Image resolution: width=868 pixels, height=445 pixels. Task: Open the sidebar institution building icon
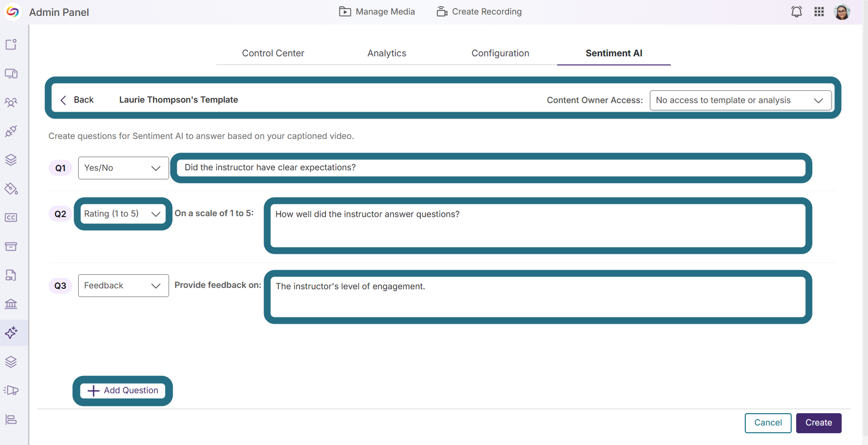pos(11,304)
